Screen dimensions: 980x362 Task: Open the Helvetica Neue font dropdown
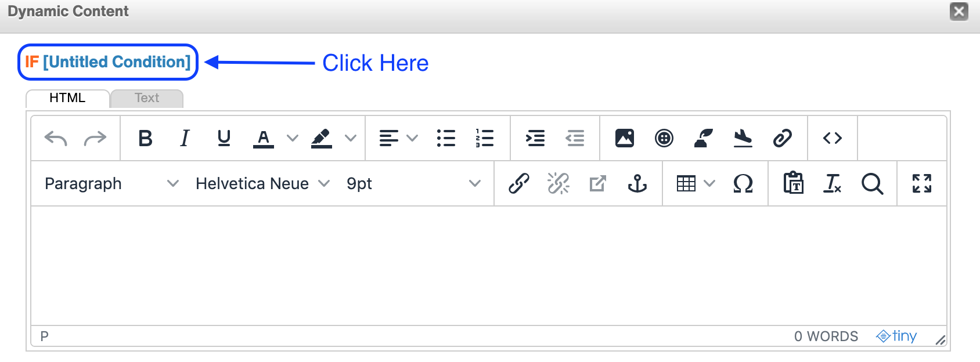point(262,184)
